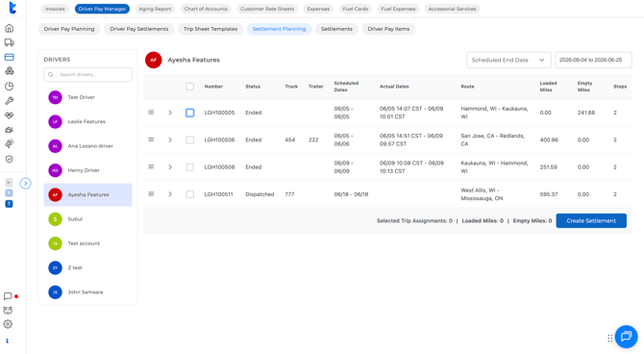
Task: Open the Chart of Accounts tab
Action: tap(206, 9)
